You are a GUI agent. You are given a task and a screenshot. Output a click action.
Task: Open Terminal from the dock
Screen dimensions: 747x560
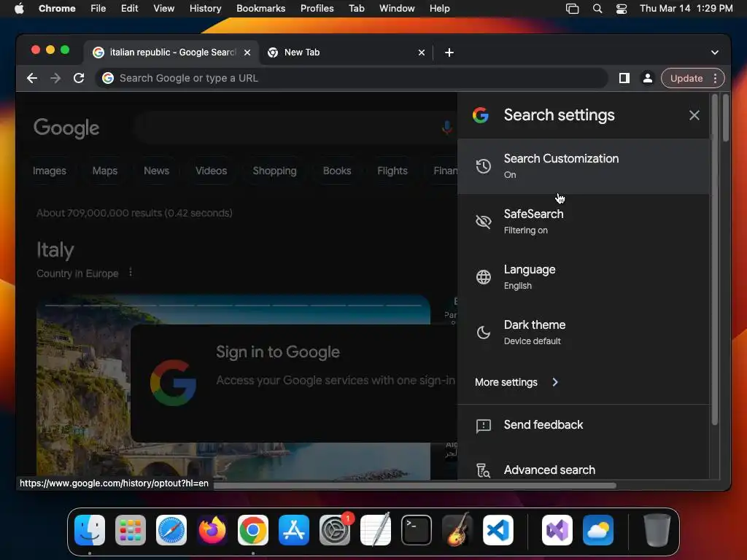click(x=417, y=529)
